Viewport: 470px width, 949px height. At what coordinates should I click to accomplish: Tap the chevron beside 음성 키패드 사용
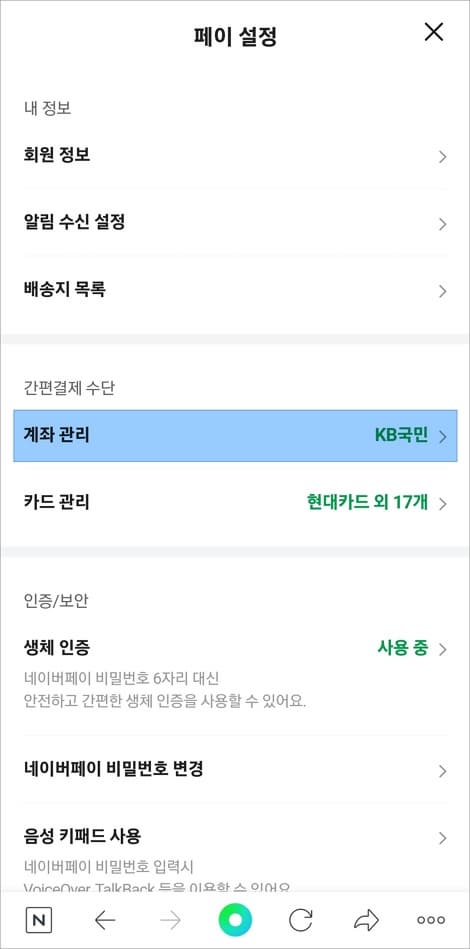pyautogui.click(x=443, y=838)
